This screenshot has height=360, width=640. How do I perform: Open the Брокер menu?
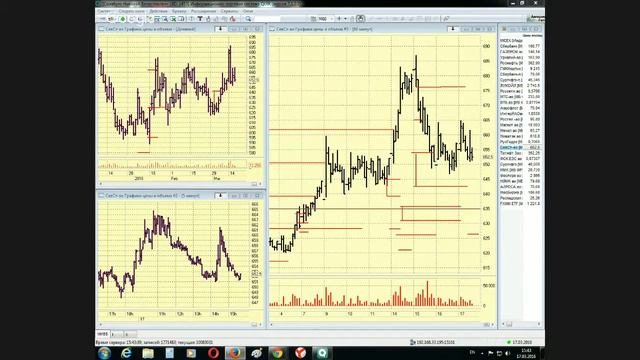[179, 11]
